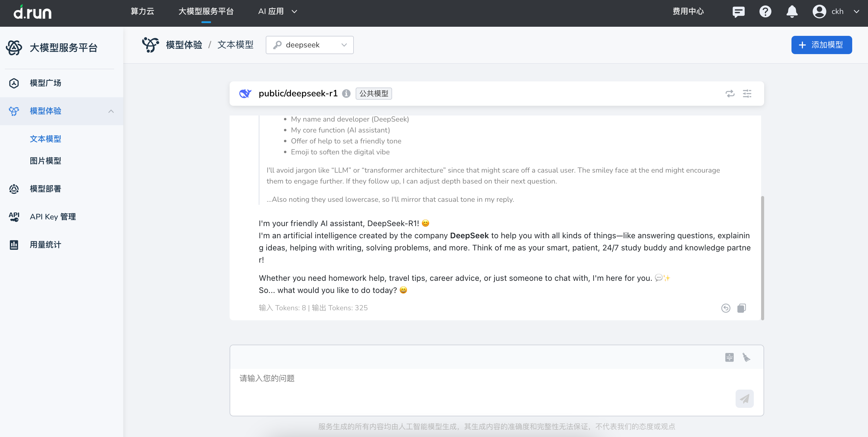Open the notifications bell

(x=792, y=12)
